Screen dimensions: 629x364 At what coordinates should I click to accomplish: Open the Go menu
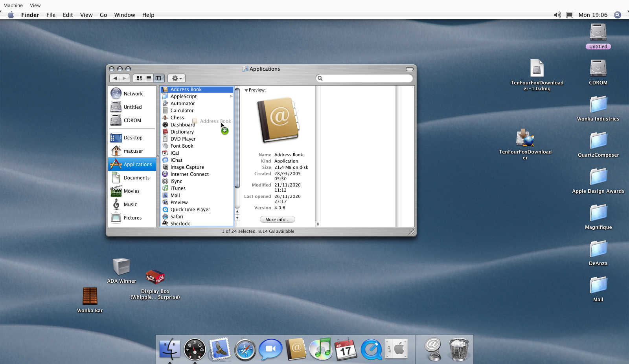103,15
